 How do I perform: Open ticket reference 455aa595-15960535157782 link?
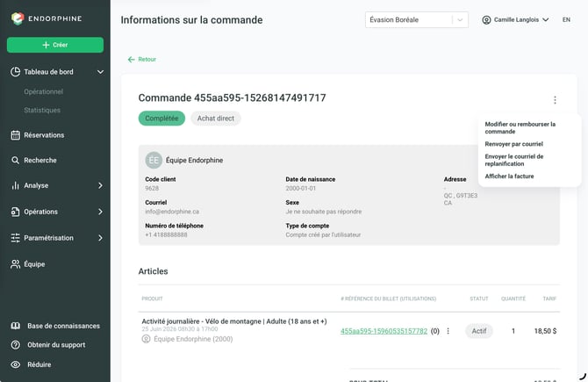coord(384,331)
